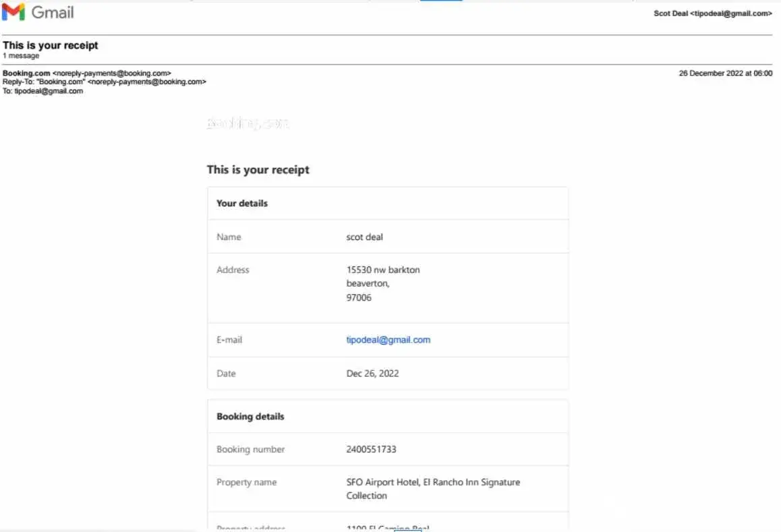781x532 pixels.
Task: Click the 'To: tipodeal@gmail.com' recipient line
Action: click(x=43, y=91)
